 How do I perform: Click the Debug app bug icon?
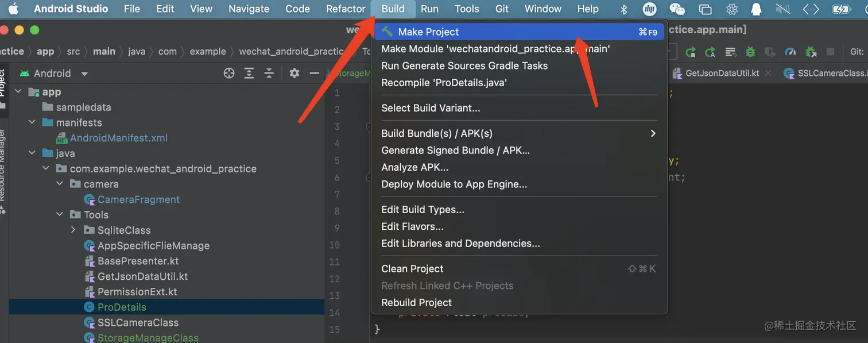click(750, 52)
